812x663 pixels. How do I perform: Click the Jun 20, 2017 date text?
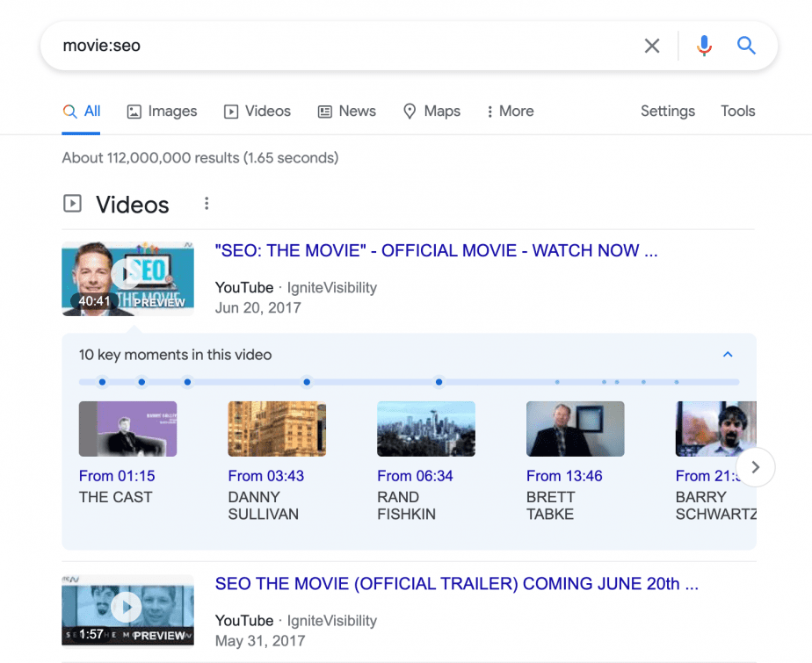257,308
